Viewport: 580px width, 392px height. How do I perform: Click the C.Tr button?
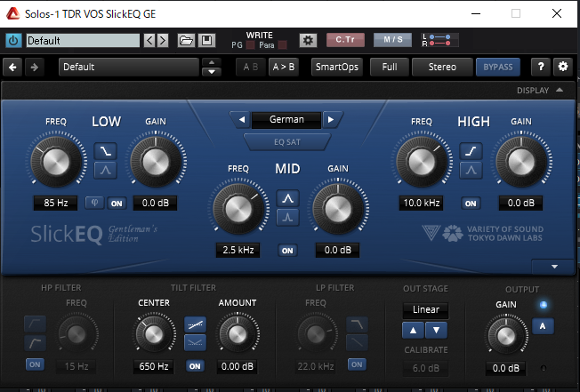coord(345,40)
